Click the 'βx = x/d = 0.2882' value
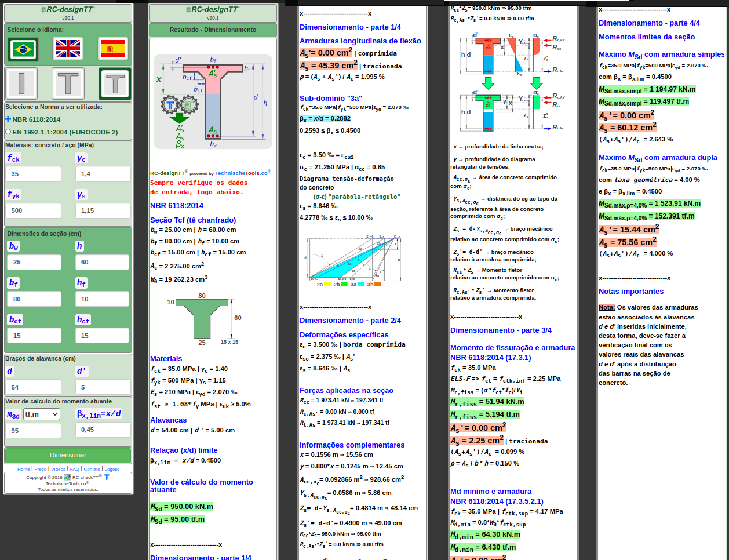Image resolution: width=729 pixels, height=560 pixels. coord(325,118)
